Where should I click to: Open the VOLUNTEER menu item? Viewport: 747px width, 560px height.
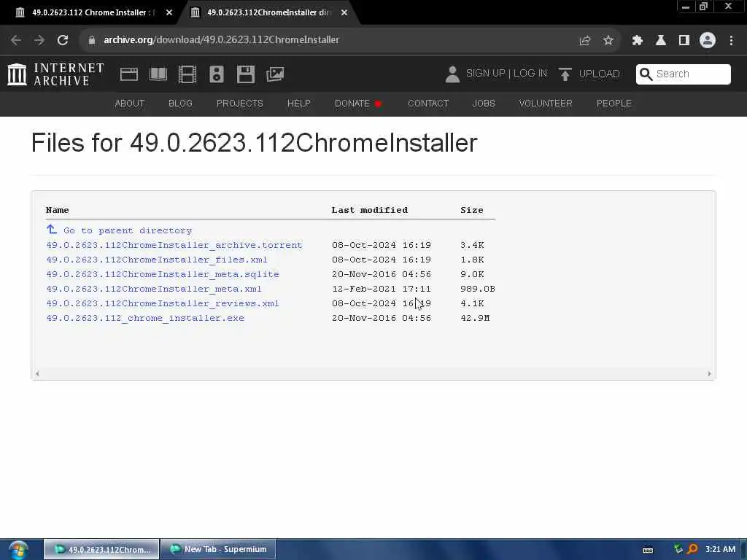pyautogui.click(x=546, y=104)
